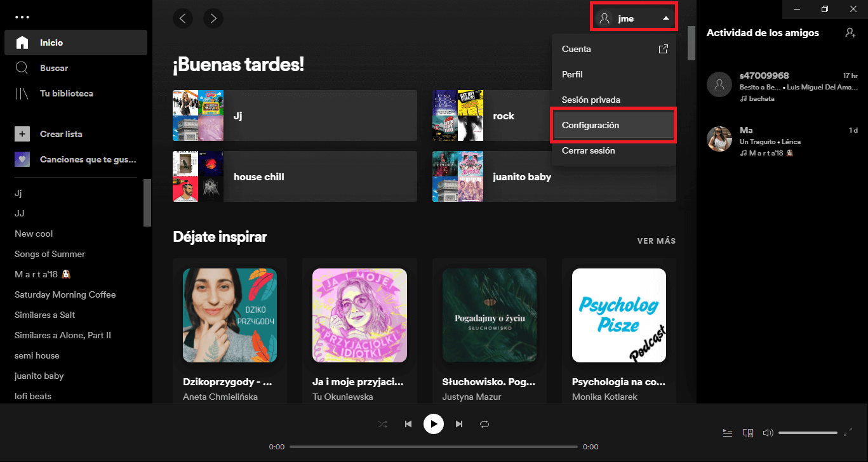This screenshot has height=462, width=868.
Task: Select Cuenta from the menu
Action: (613, 49)
